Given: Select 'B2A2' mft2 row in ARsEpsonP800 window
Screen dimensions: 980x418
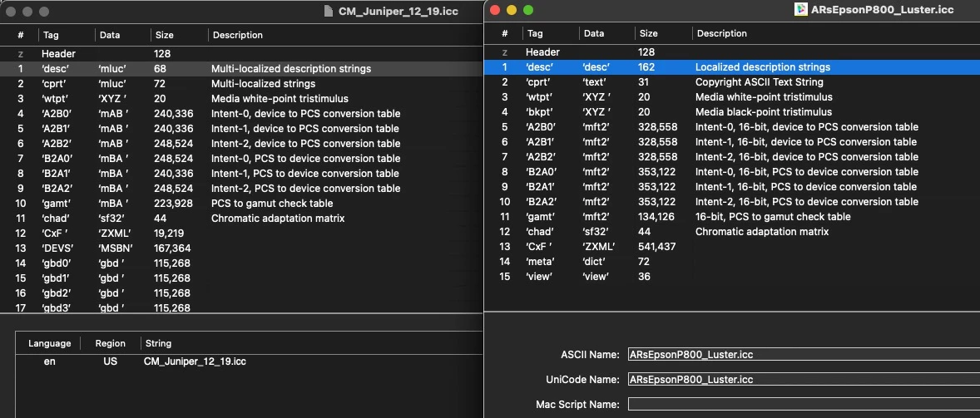Looking at the screenshot, I should tap(732, 201).
